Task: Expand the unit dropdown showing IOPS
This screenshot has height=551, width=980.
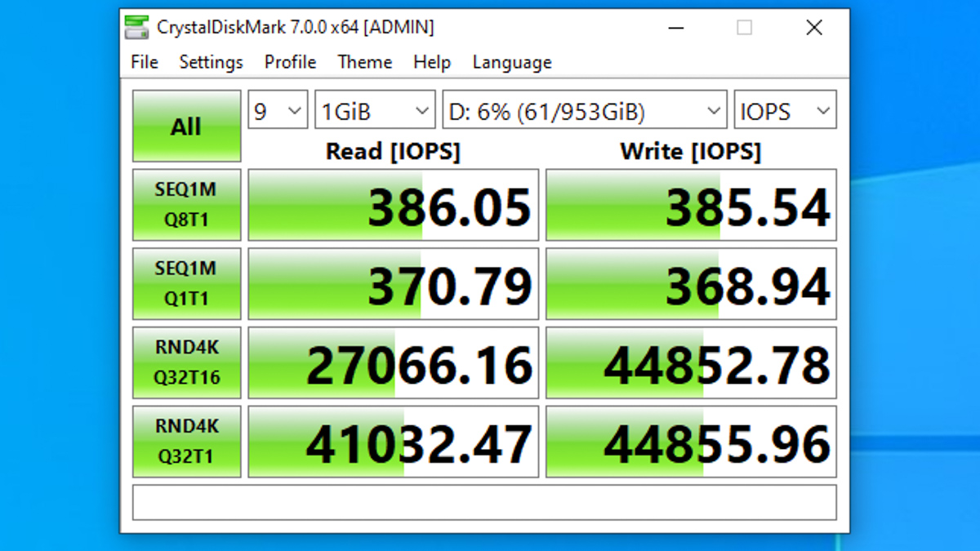Action: tap(785, 110)
